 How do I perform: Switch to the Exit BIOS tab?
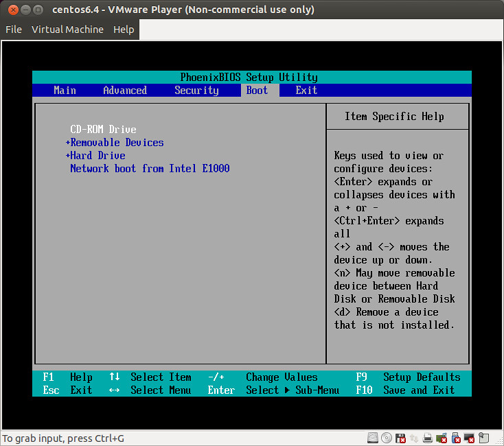[306, 90]
